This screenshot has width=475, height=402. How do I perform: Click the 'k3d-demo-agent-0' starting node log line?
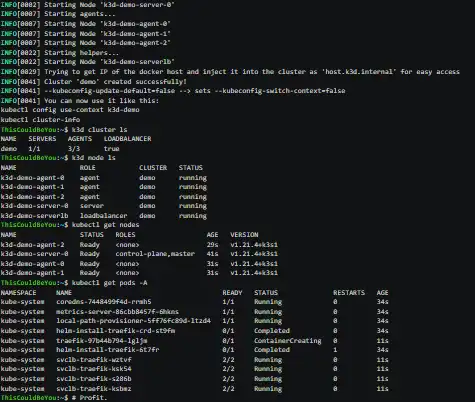point(85,24)
